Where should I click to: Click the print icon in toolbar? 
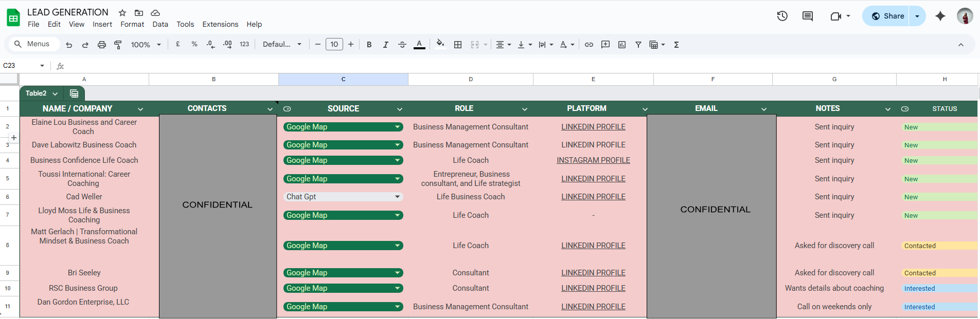tap(102, 45)
